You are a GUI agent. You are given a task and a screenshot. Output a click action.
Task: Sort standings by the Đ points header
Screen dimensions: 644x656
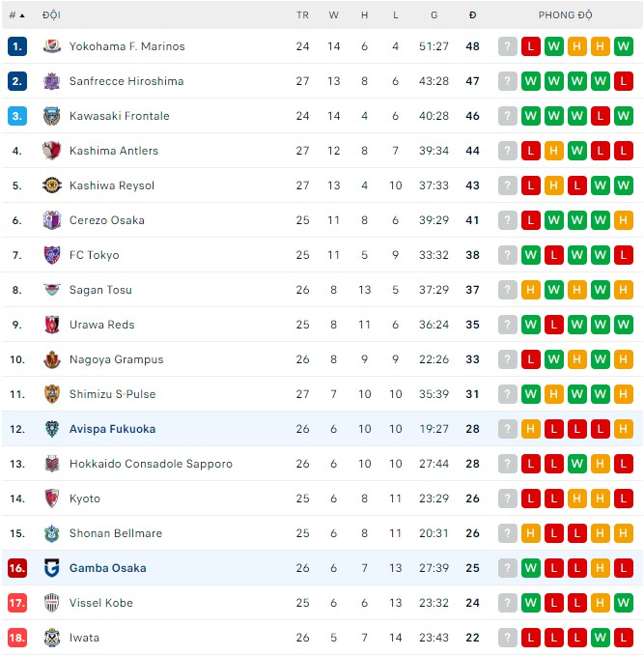coord(472,15)
